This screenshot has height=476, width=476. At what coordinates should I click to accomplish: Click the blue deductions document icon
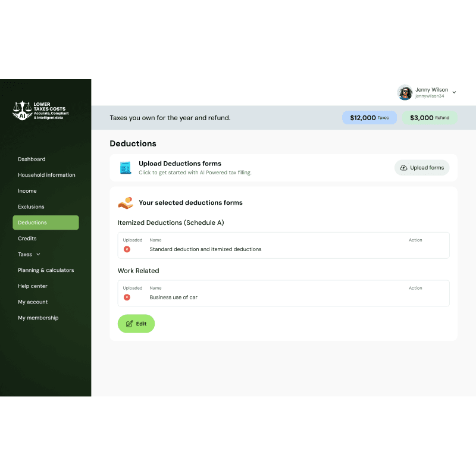pos(126,168)
